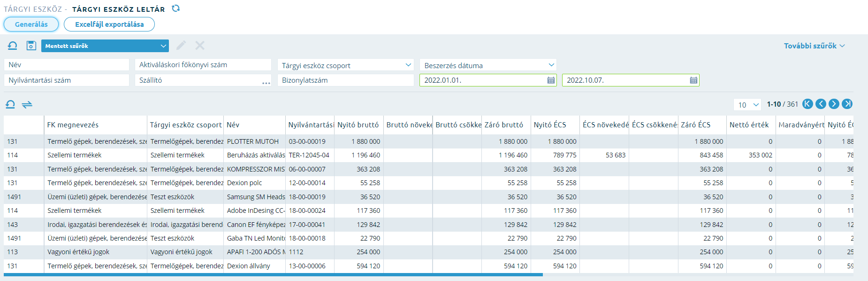Screen dimensions: 868x281
Task: Refresh the Tárgyi eszköz leltár page
Action: [x=176, y=8]
